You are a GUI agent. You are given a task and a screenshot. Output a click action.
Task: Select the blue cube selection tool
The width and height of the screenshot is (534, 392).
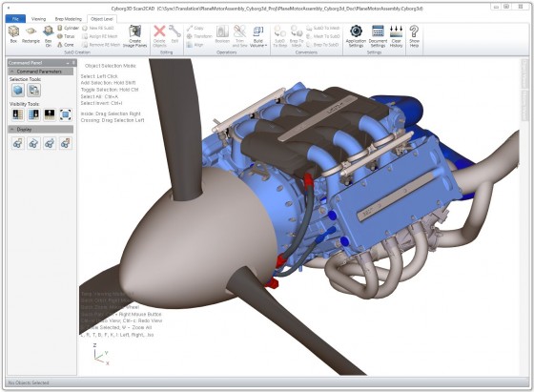click(18, 91)
